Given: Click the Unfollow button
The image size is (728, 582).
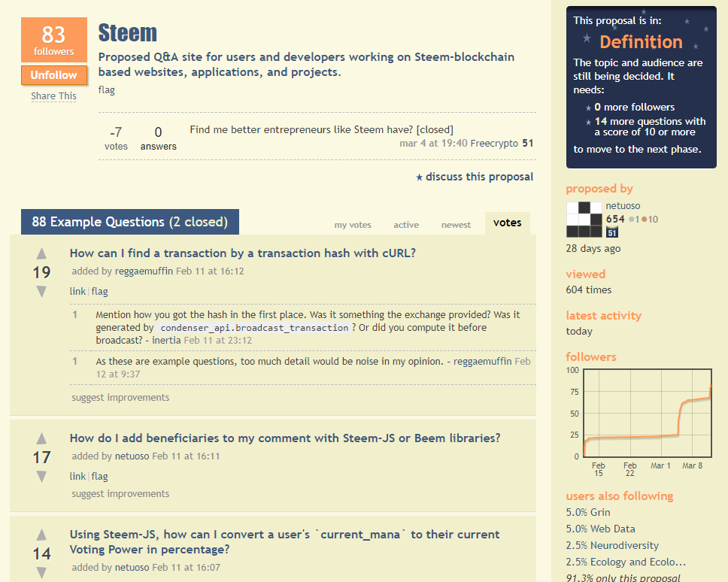Looking at the screenshot, I should tap(54, 75).
